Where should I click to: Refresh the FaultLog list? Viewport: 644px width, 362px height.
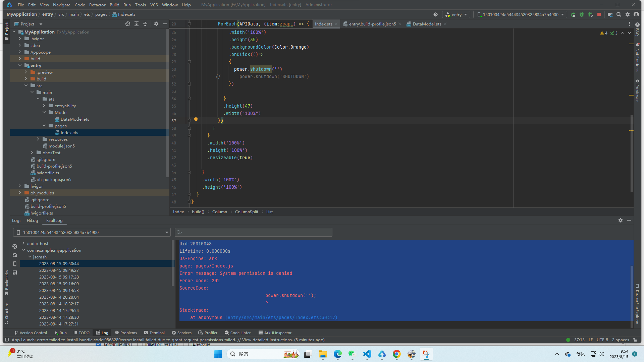(x=15, y=255)
